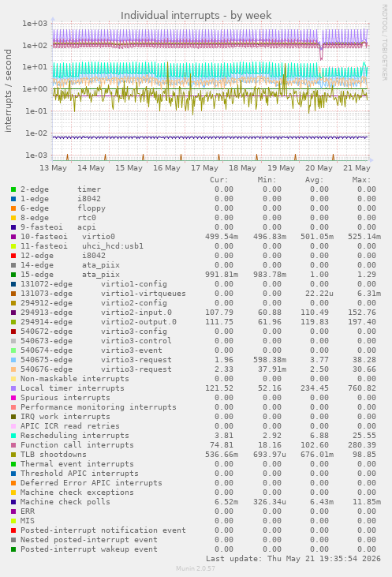Screen dimensions: 392x577
Task: Click the purple swatch for Local timer interrupts
Action: tap(13, 388)
